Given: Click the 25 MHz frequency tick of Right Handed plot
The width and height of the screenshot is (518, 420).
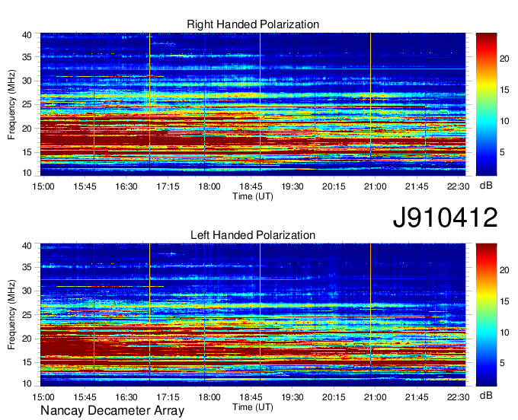Looking at the screenshot, I should pos(27,104).
